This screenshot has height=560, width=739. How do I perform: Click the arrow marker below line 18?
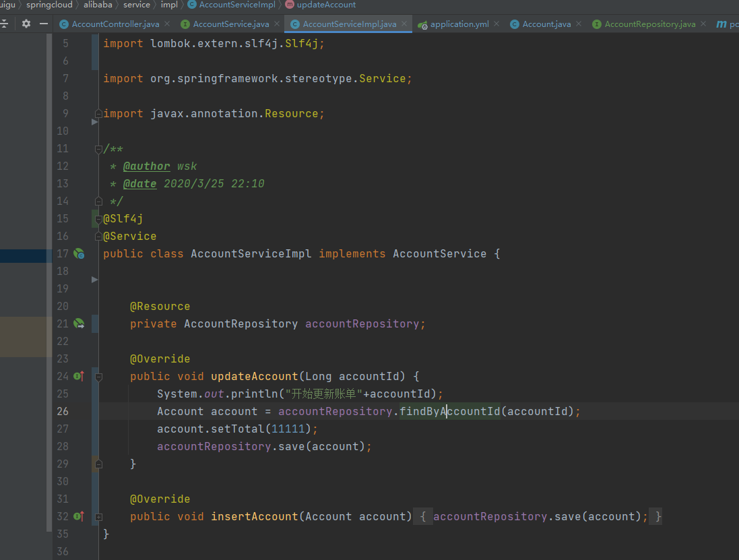pyautogui.click(x=95, y=280)
